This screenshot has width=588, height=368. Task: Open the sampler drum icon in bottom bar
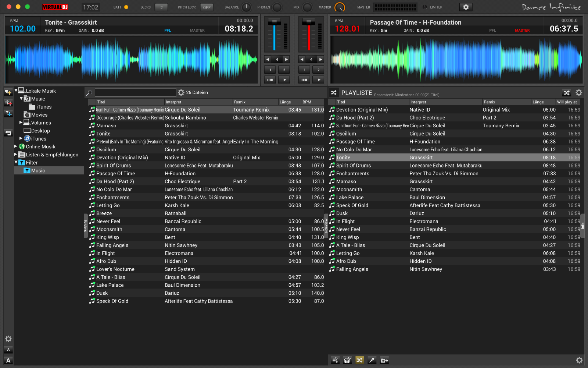coord(347,360)
